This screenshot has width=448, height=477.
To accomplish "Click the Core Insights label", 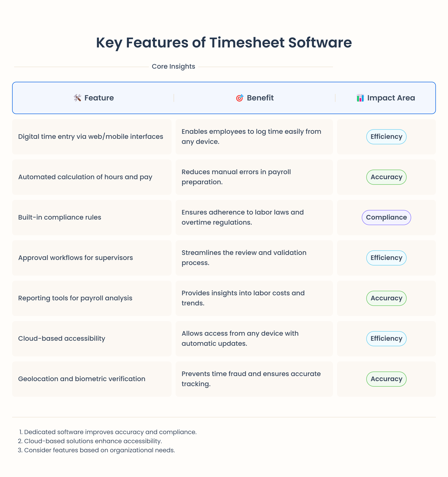I will pos(173,66).
